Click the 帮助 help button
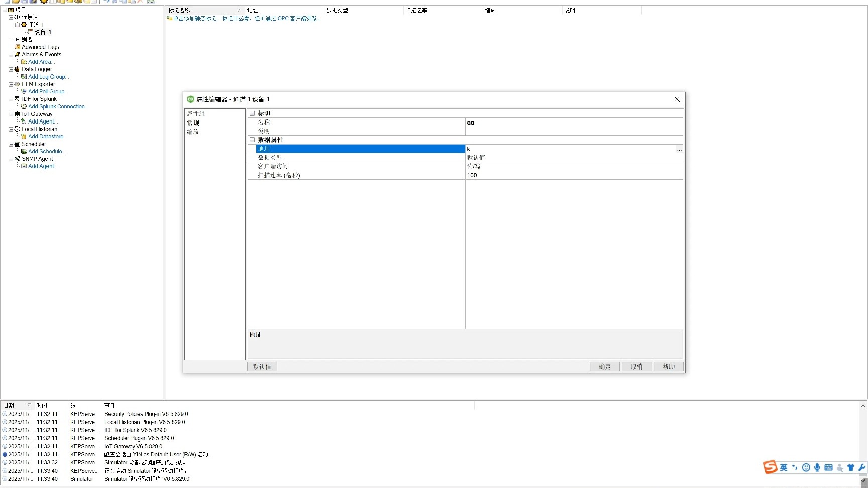This screenshot has height=488, width=868. pyautogui.click(x=669, y=367)
